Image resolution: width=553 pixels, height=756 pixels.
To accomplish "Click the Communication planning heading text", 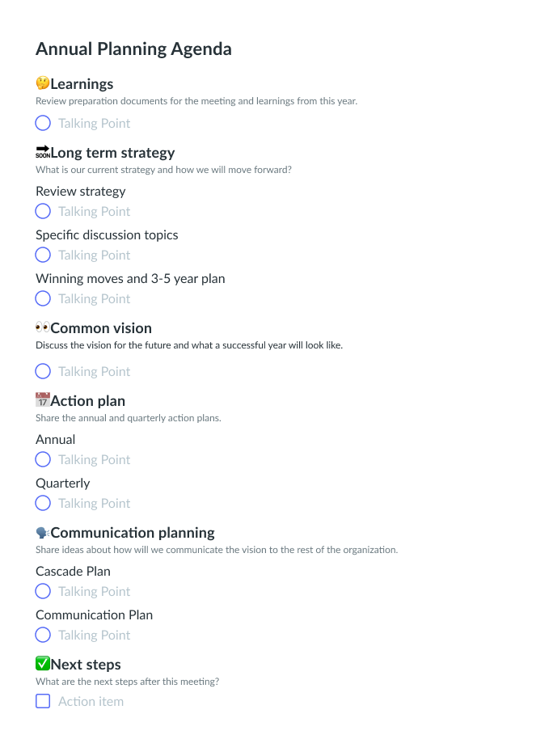I will (x=133, y=532).
